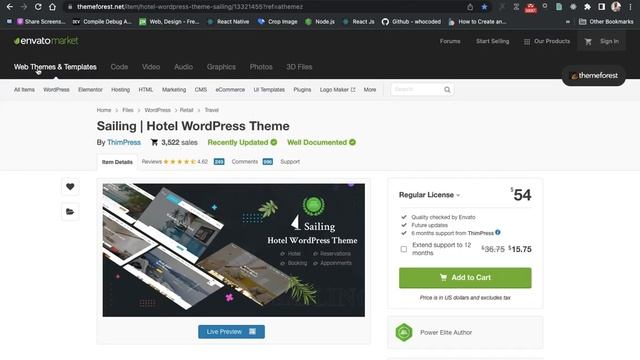This screenshot has width=640, height=360.
Task: Open the Our Products menu
Action: [x=547, y=41]
